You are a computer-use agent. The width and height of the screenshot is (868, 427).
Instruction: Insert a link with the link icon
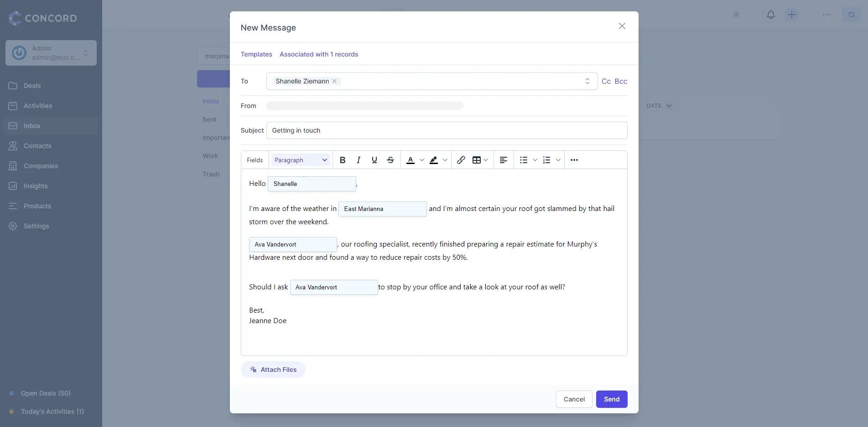(461, 160)
